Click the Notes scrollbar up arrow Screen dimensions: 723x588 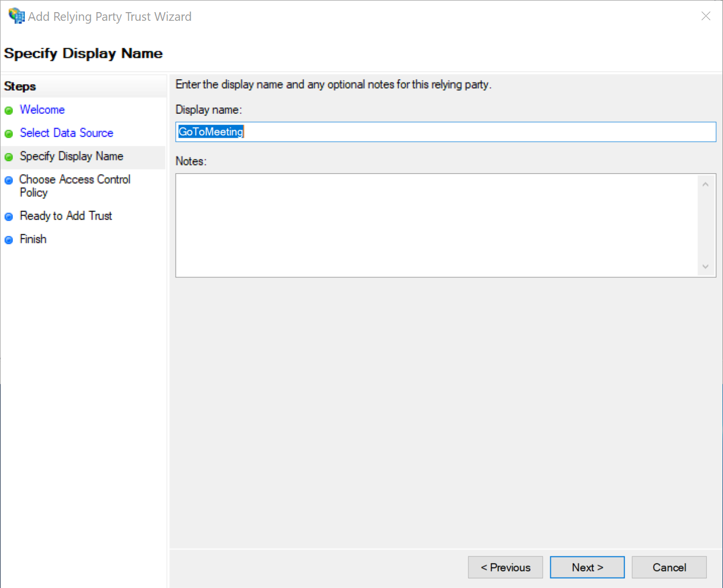(706, 184)
